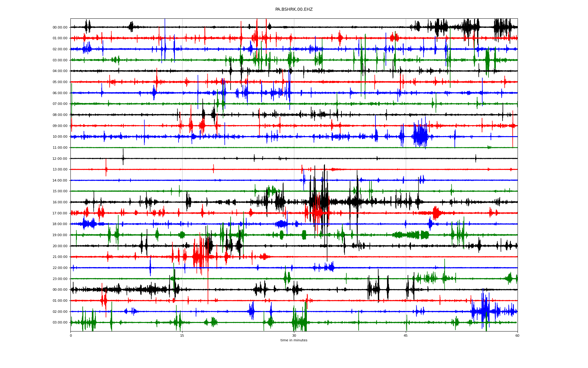Click the 30 tick on the x-axis
The width and height of the screenshot is (588, 368).
pyautogui.click(x=294, y=335)
